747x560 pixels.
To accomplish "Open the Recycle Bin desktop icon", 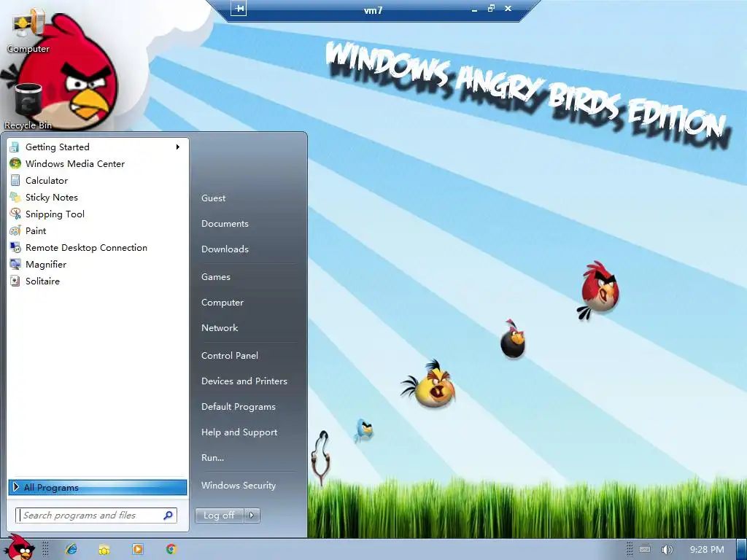I will 28,106.
